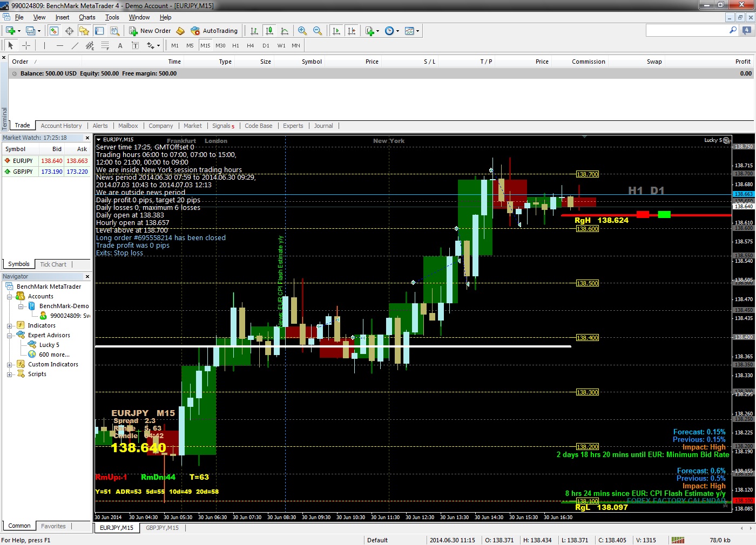756x545 pixels.
Task: Switch to M30 timeframe
Action: point(220,45)
